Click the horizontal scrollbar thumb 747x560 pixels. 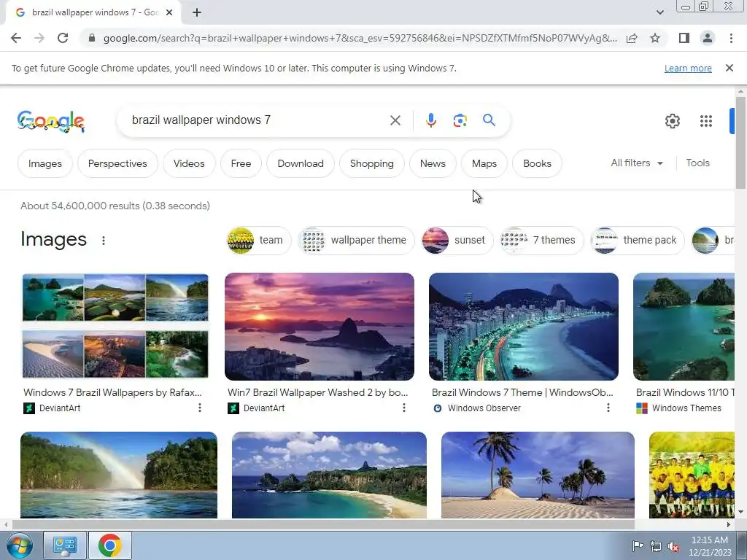(x=323, y=525)
